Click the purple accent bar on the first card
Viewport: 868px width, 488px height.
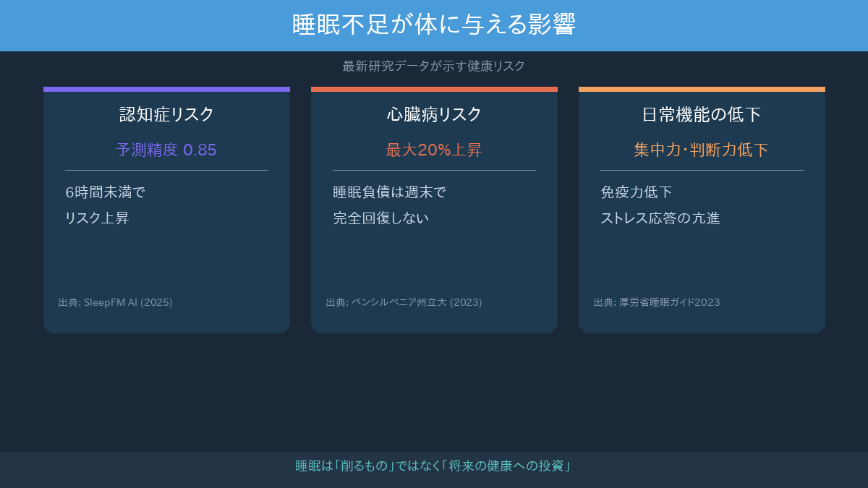166,89
